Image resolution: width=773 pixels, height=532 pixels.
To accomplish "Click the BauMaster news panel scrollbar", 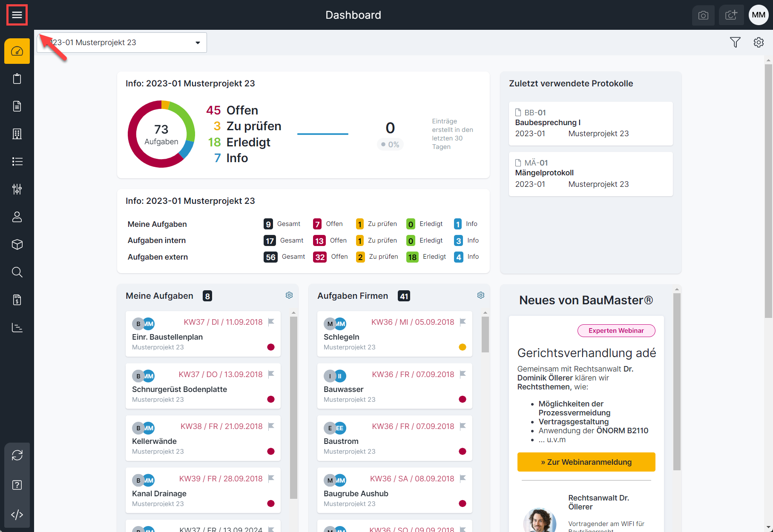I will coord(677,382).
